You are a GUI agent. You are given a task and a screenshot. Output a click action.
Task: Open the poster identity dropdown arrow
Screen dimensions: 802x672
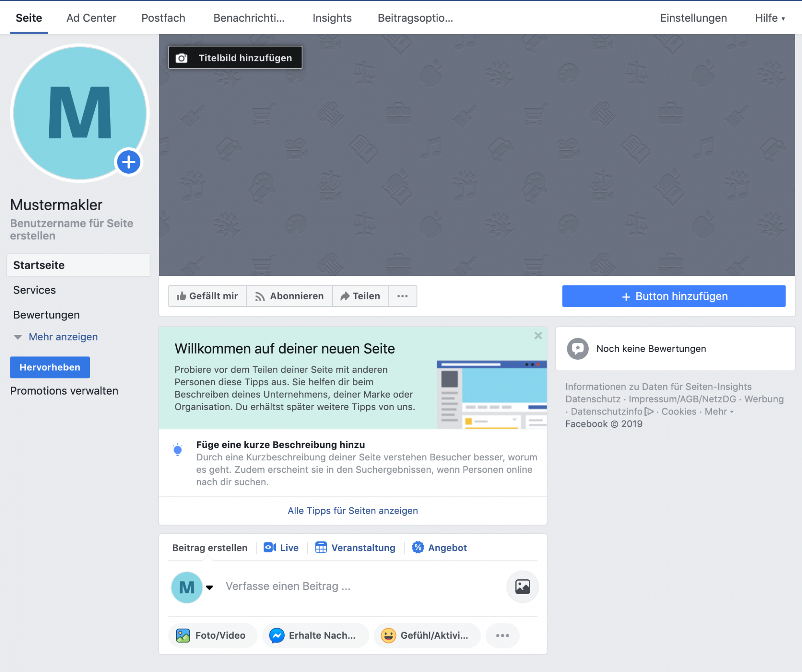[x=209, y=587]
